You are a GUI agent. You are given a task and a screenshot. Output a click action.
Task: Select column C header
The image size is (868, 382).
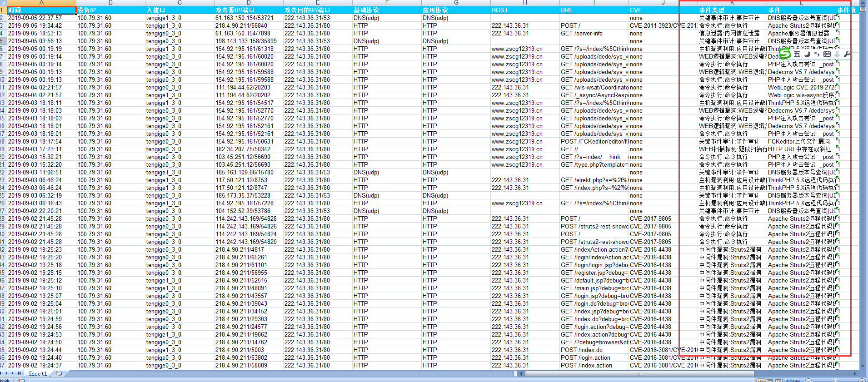pos(180,3)
